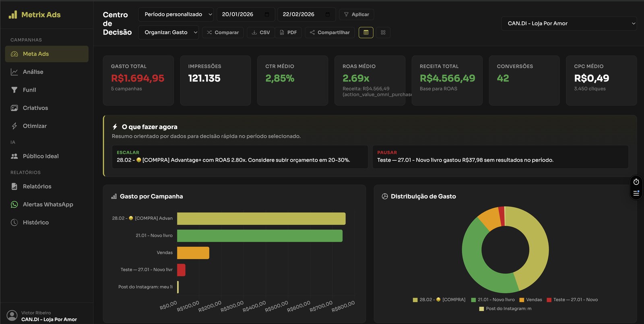
Task: Go to the Funil page
Action: 47,90
